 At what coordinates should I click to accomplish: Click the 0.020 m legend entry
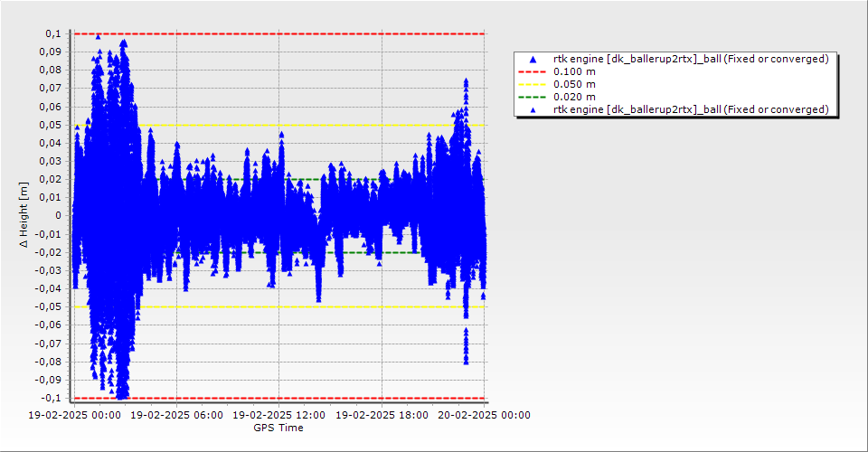click(574, 97)
